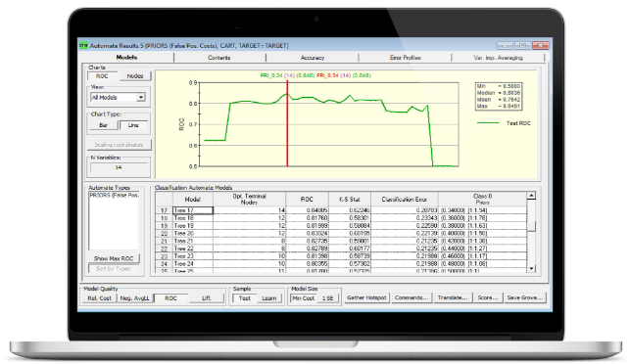Click the vertical scrollbar thumb in table

click(531, 226)
